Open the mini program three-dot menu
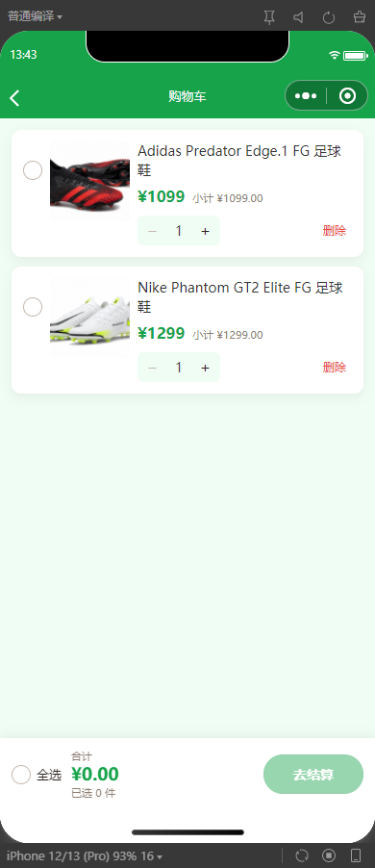Screen dimensions: 375x868 pyautogui.click(x=306, y=96)
